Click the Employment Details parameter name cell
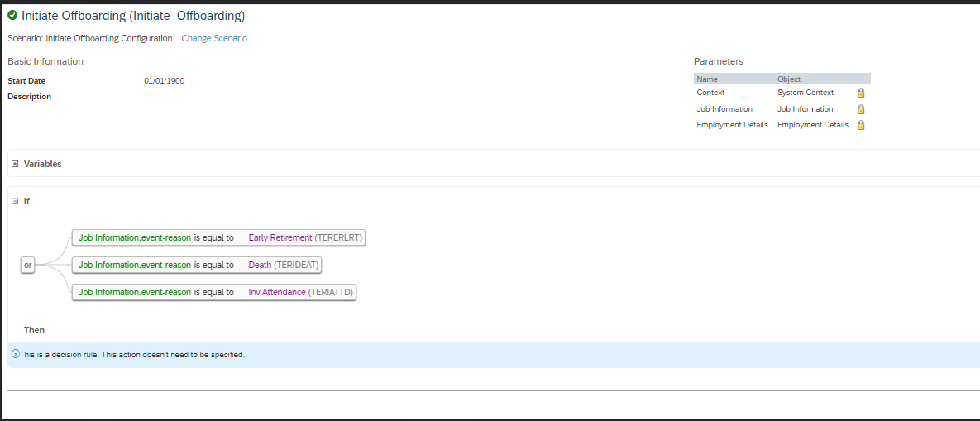Image resolution: width=980 pixels, height=421 pixels. pyautogui.click(x=732, y=124)
